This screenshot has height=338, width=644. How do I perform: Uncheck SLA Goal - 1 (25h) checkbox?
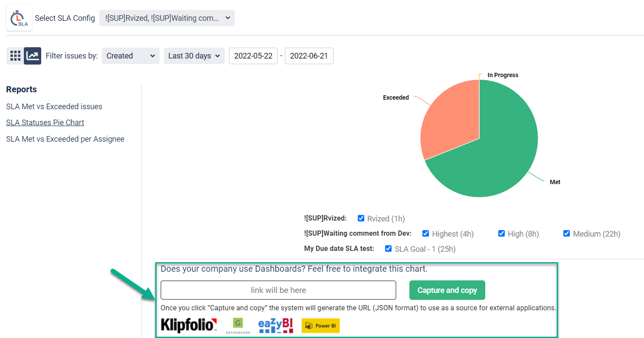click(389, 248)
